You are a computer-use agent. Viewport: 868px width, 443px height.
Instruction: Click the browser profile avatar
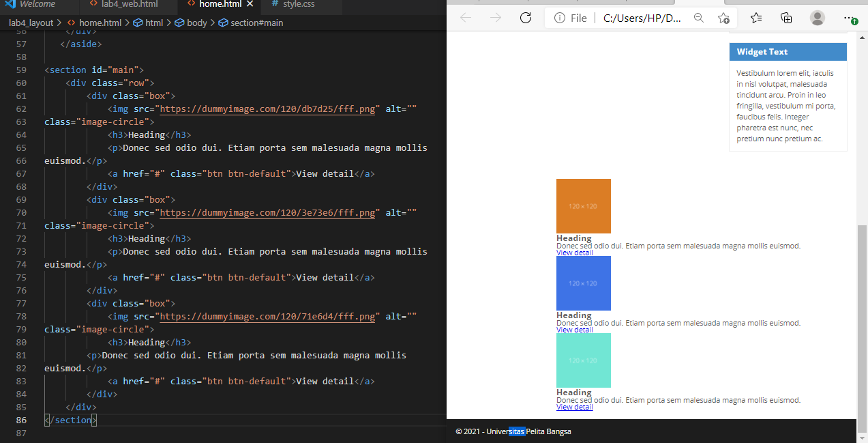point(817,18)
